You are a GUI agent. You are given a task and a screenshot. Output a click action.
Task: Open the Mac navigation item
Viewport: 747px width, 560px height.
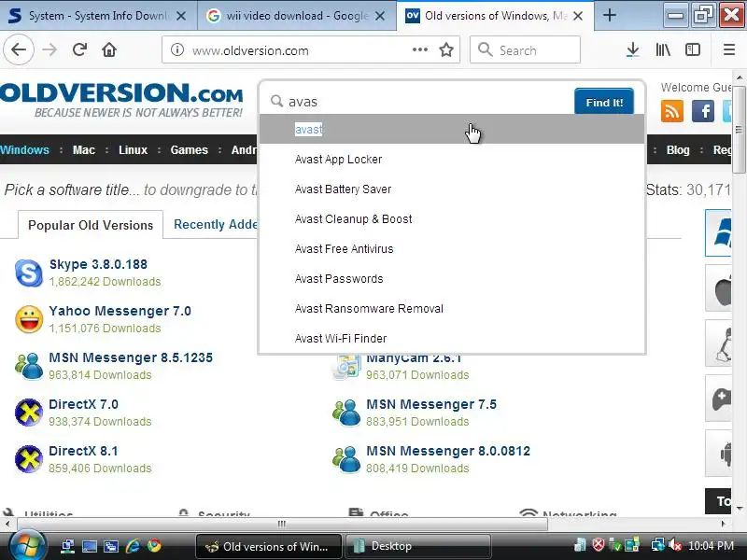(84, 150)
